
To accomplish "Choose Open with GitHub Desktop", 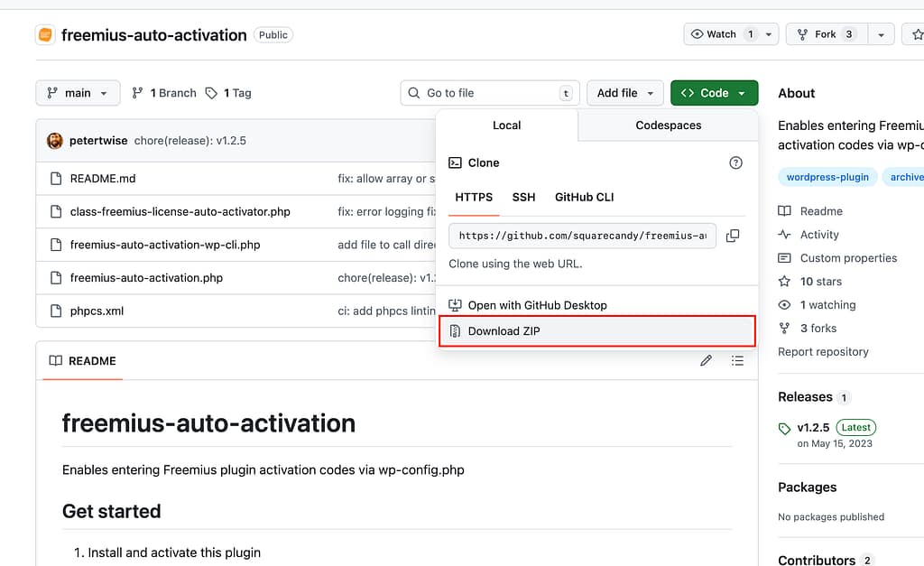I will [x=596, y=305].
